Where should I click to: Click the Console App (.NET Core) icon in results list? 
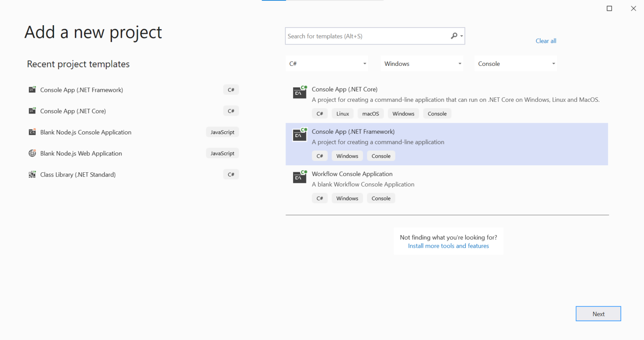(299, 92)
